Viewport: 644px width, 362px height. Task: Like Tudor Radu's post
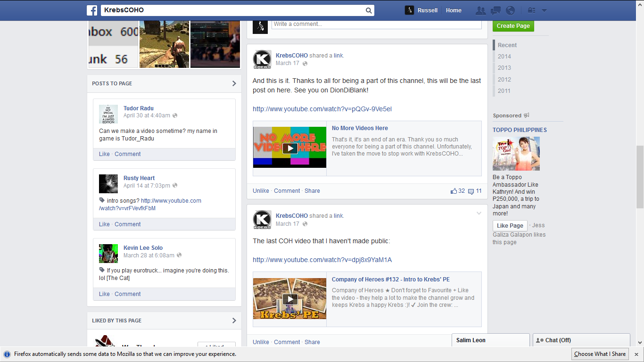click(x=104, y=154)
